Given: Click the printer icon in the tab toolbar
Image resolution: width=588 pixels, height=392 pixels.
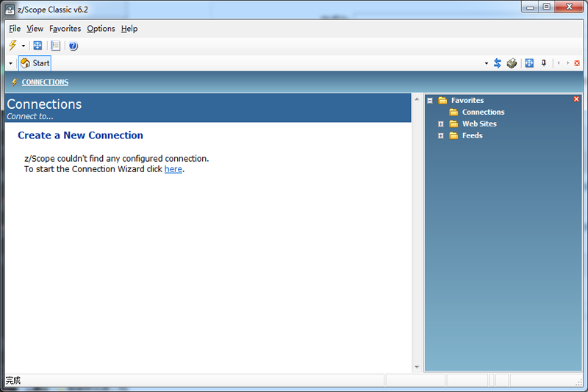Looking at the screenshot, I should point(512,63).
